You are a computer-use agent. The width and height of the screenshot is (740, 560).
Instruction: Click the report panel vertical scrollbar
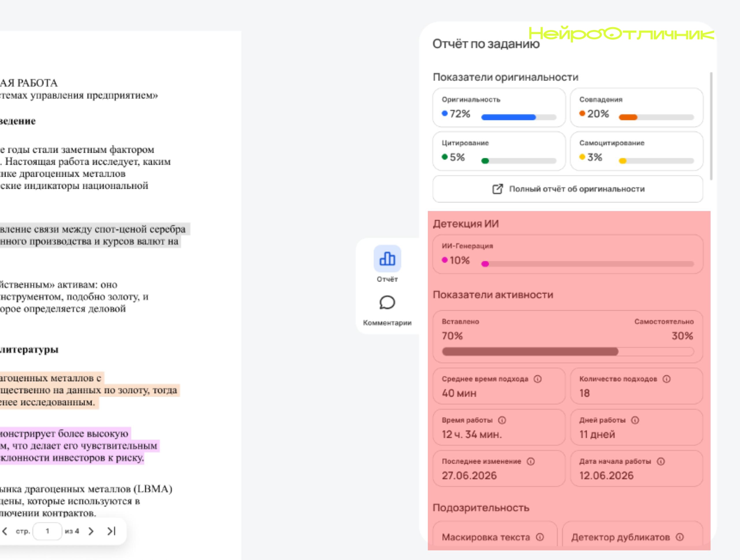[x=711, y=126]
